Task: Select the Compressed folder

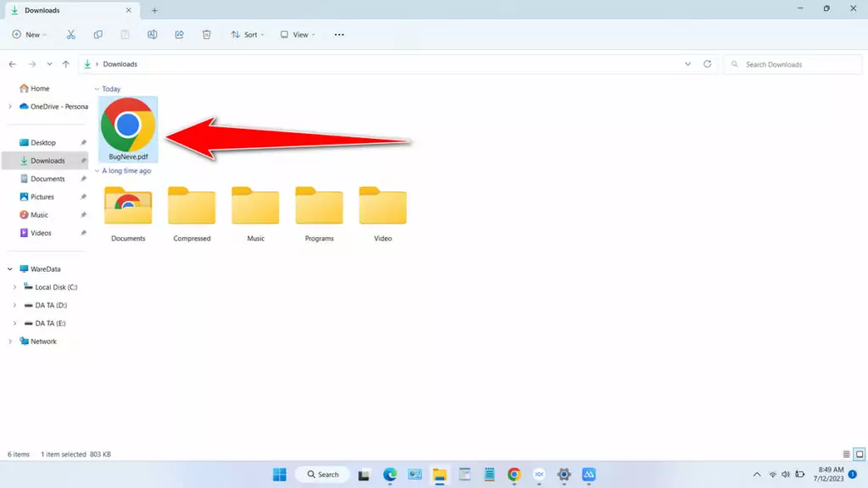Action: coord(192,214)
